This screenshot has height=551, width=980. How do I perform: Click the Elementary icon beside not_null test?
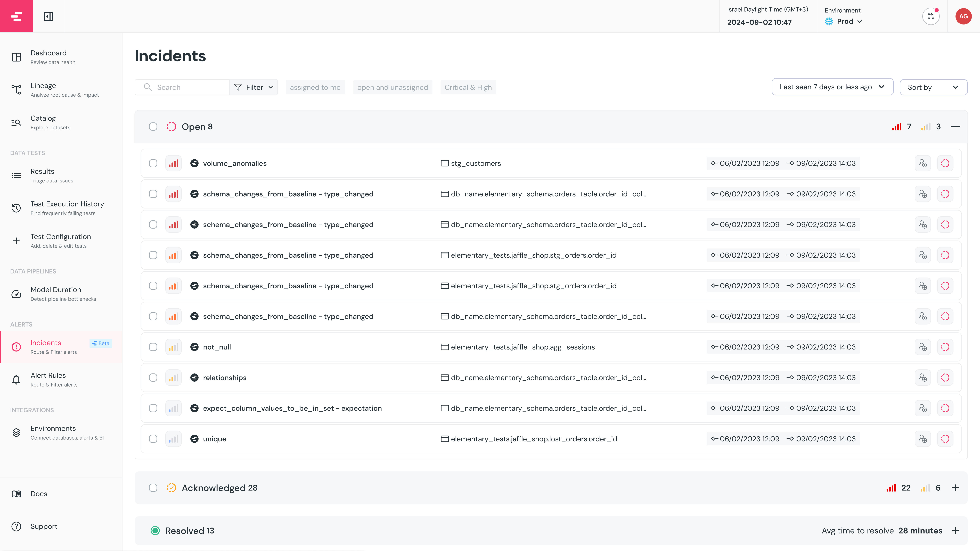194,347
